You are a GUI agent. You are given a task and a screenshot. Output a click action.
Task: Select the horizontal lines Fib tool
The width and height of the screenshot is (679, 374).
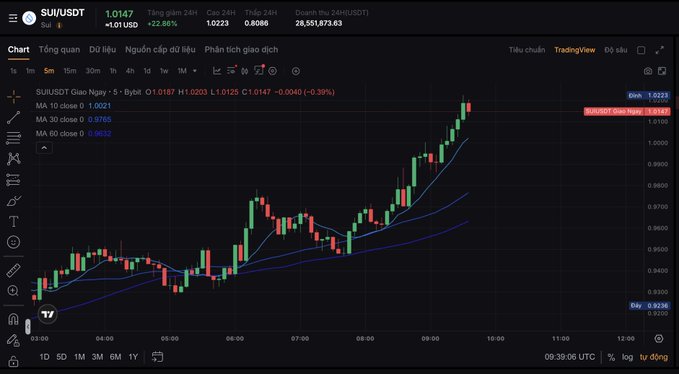(x=13, y=138)
